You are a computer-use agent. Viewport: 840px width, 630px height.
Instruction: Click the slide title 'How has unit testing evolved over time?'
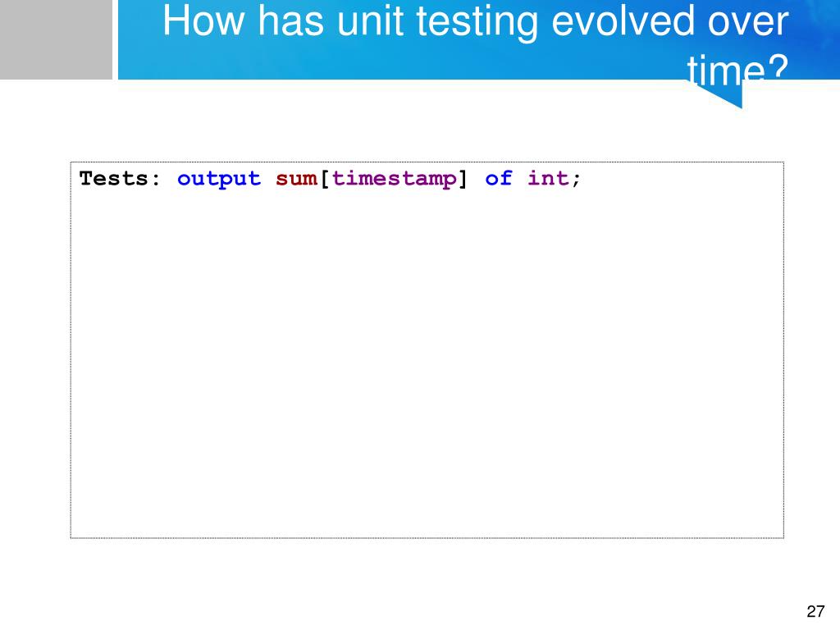click(x=476, y=45)
